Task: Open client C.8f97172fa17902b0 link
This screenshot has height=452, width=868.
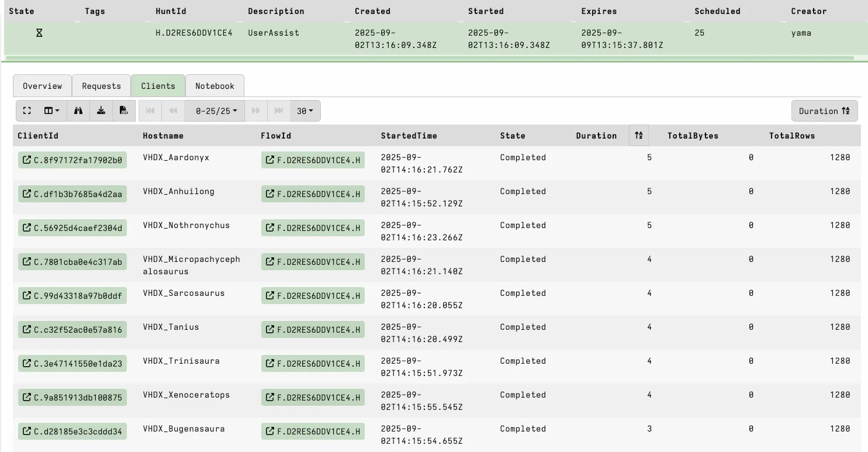Action: coord(72,160)
